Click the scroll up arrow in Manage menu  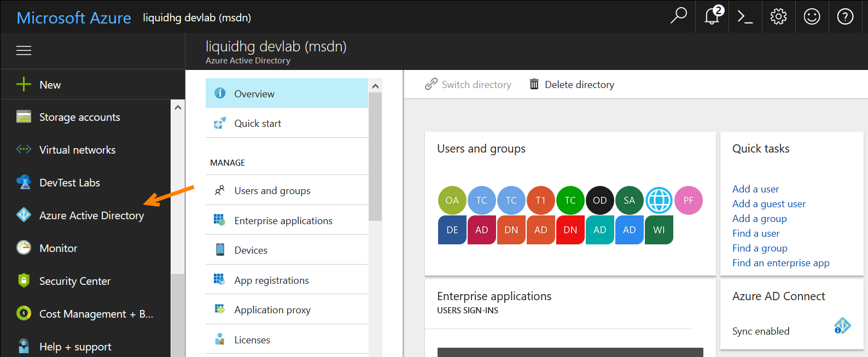[375, 86]
